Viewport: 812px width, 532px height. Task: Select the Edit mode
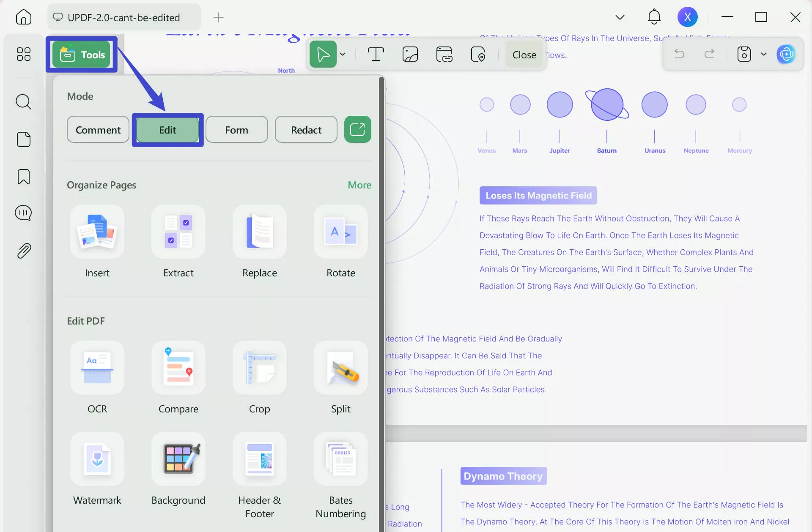167,130
